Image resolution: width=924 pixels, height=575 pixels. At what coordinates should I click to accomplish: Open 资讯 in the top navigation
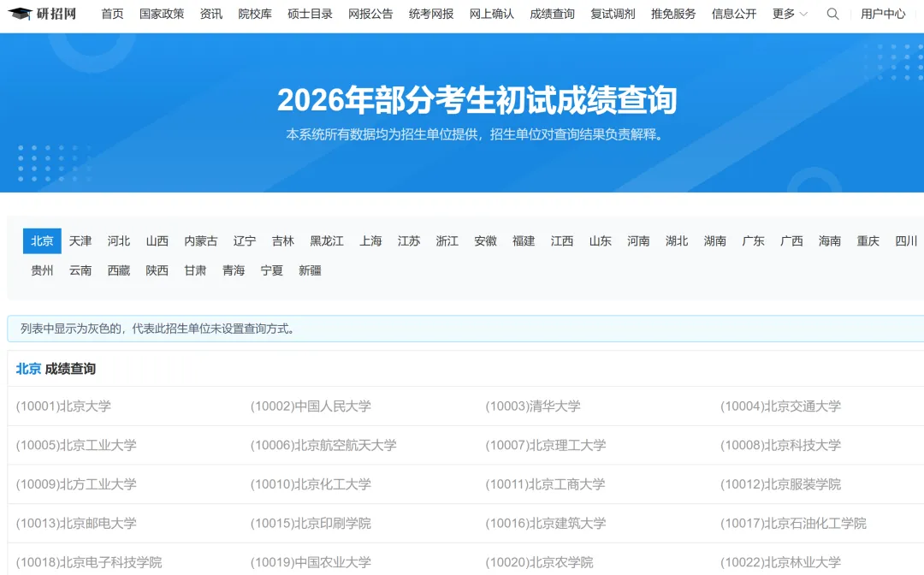[211, 14]
